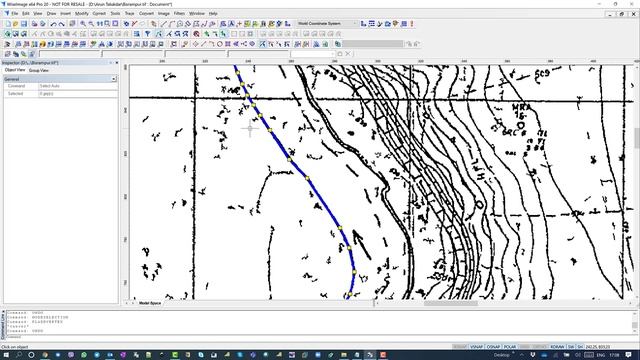Switch to Object View tab
The width and height of the screenshot is (640, 360).
coord(15,70)
